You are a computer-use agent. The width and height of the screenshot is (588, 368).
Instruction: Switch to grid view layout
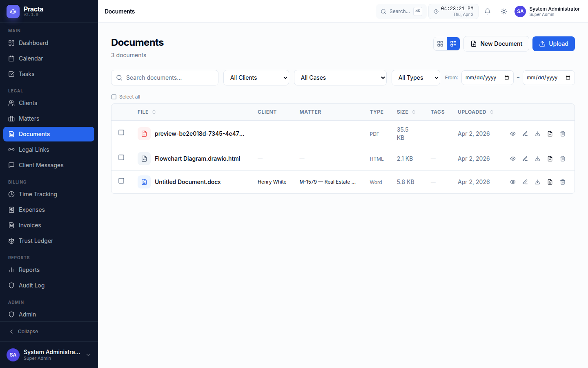click(x=440, y=44)
